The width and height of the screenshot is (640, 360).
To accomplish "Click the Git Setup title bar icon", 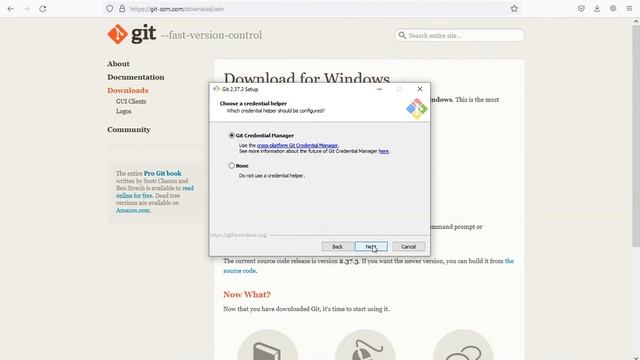I will 216,89.
